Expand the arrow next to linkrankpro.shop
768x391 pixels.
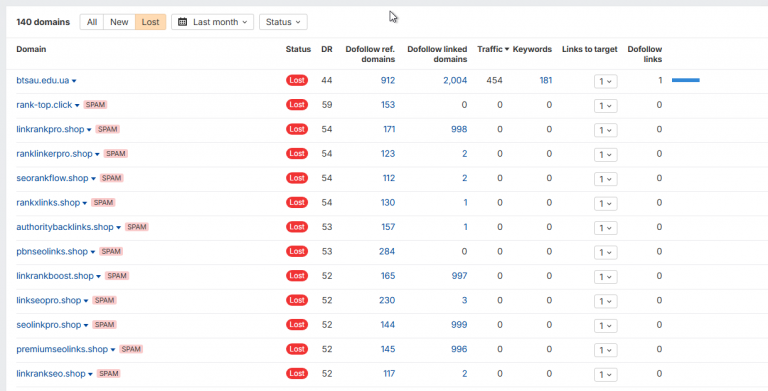[89, 130]
